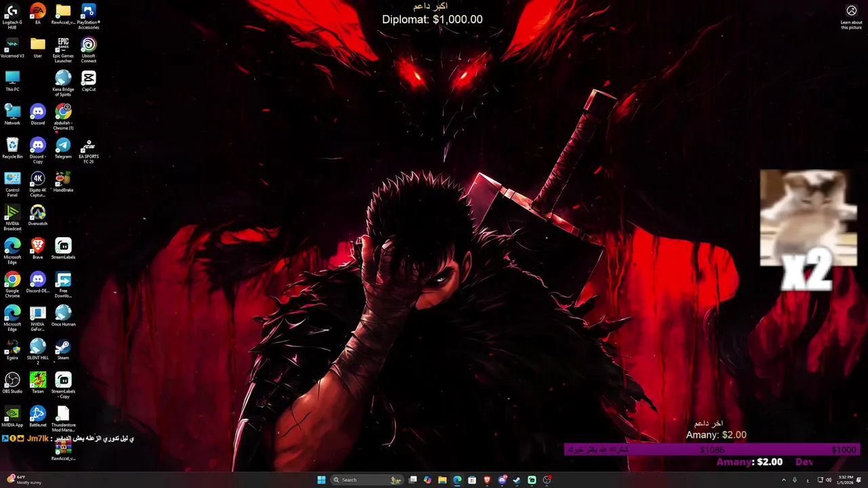Screen dimensions: 868x488
Task: Launch the Google Chrome desktop shortcut
Action: (x=12, y=284)
